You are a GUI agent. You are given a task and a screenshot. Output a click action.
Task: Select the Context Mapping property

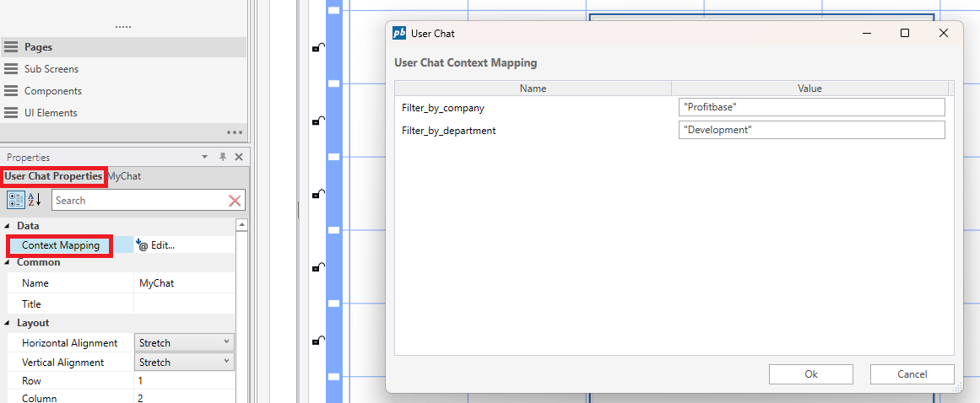(61, 246)
